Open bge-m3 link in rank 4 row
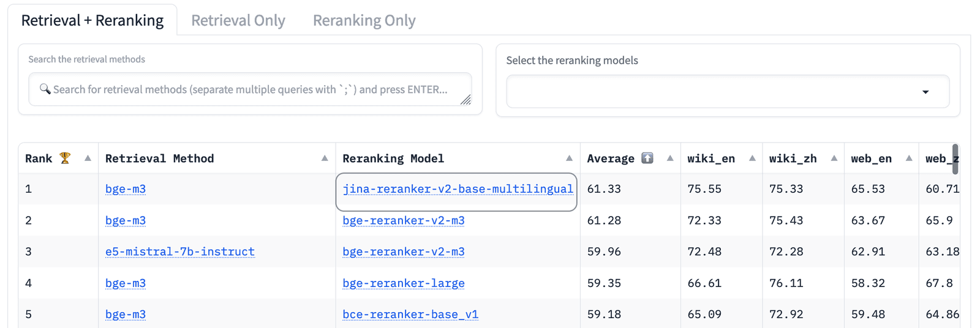 point(126,283)
